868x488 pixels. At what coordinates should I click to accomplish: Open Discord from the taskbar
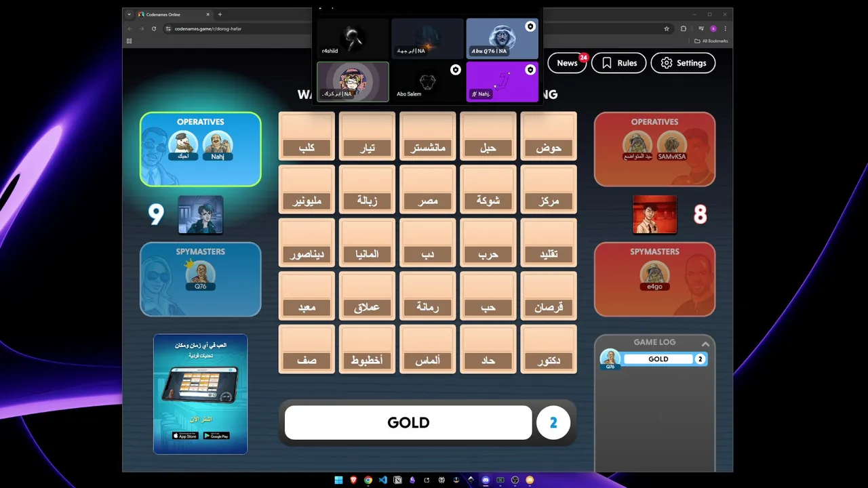click(486, 480)
